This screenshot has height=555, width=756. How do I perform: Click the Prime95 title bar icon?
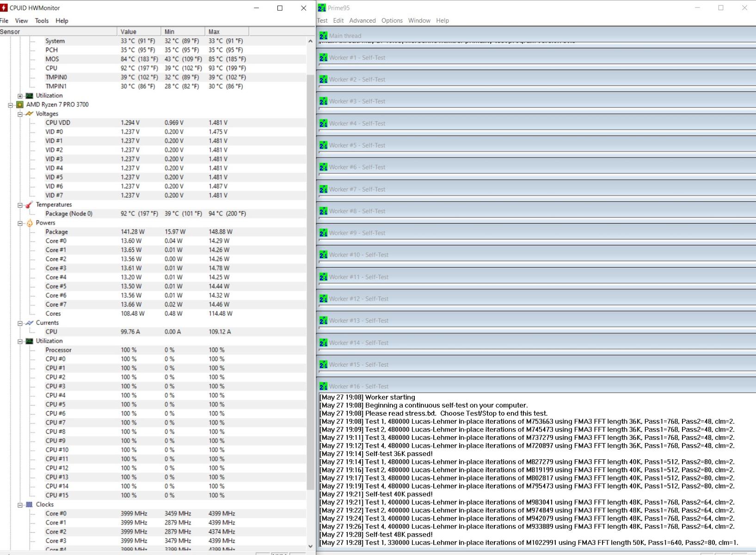(322, 8)
